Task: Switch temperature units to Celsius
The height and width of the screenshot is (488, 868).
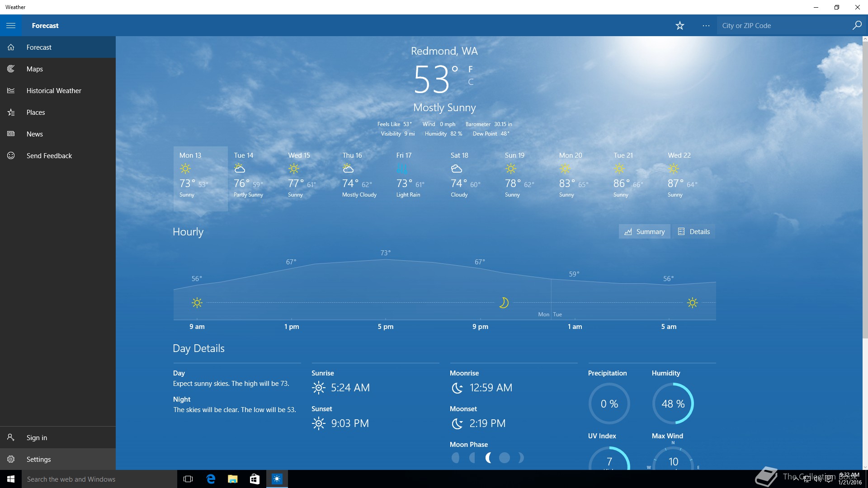Action: [x=471, y=82]
